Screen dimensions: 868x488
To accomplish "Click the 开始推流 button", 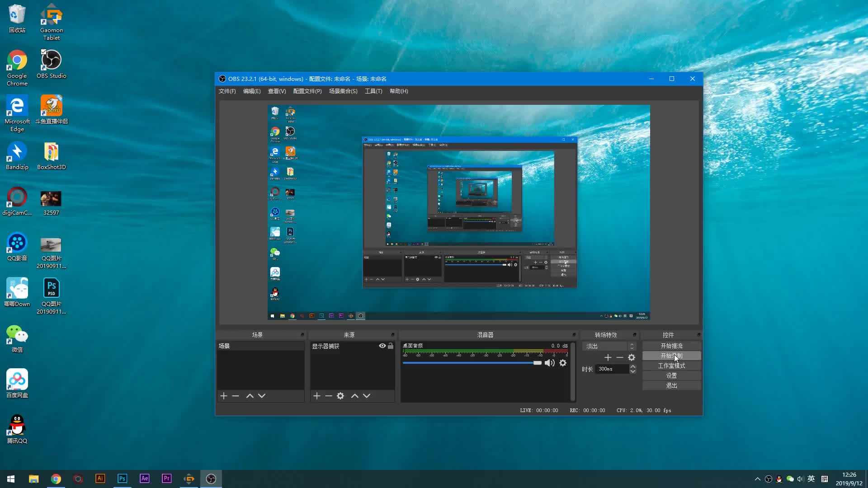I will [x=671, y=346].
